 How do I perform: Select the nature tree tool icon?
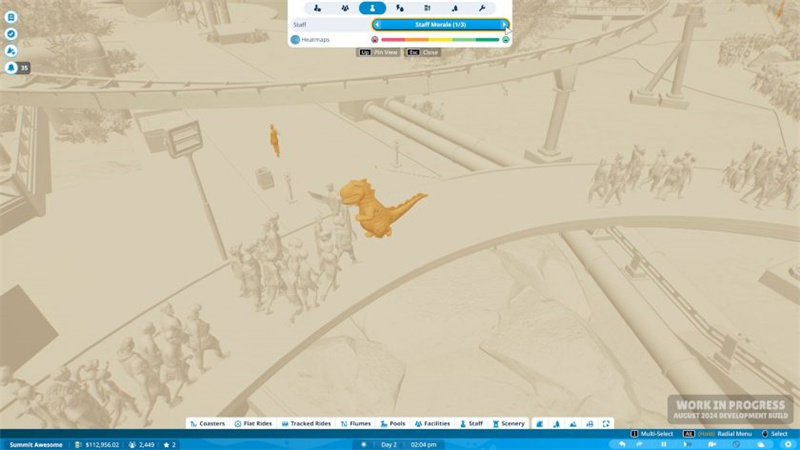[x=556, y=423]
